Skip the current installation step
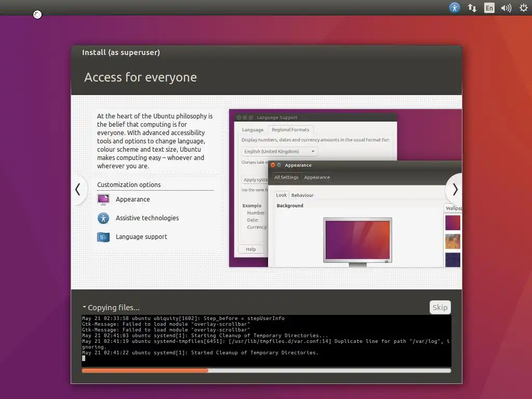The height and width of the screenshot is (399, 532). tap(440, 308)
